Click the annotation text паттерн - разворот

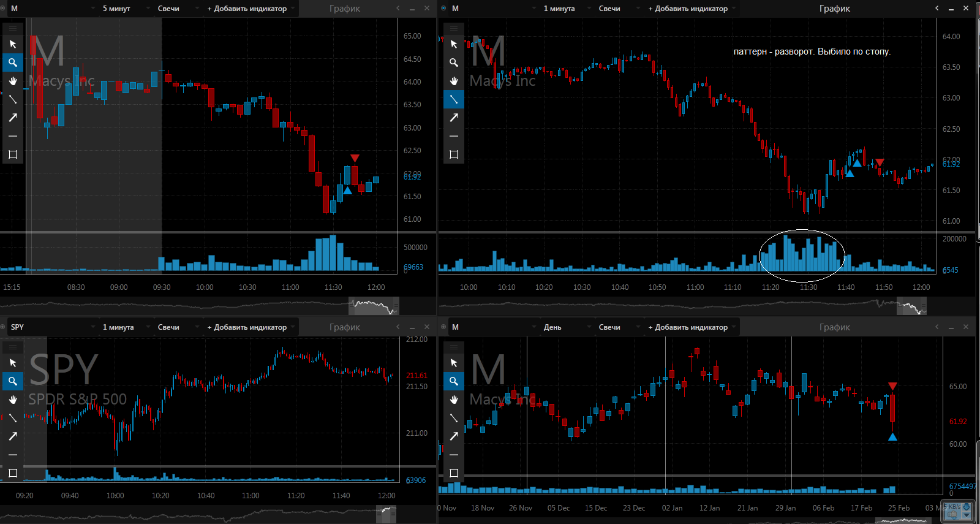[774, 51]
